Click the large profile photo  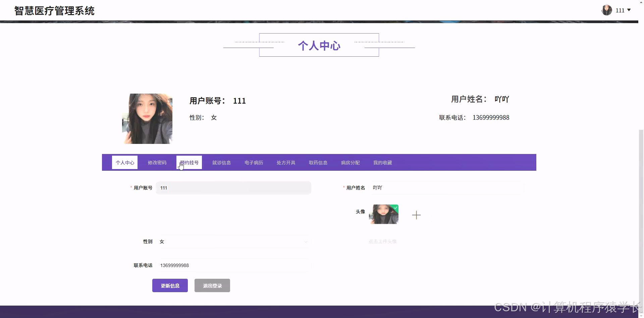point(147,119)
